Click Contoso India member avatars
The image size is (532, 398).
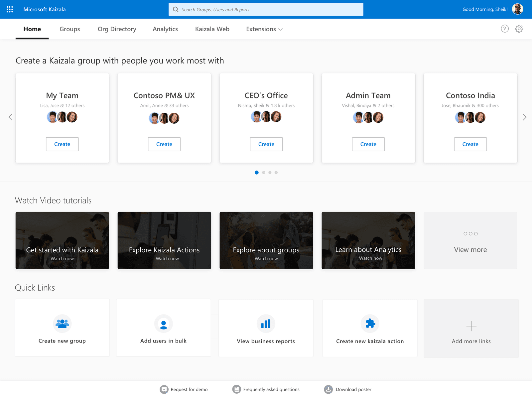coord(470,117)
